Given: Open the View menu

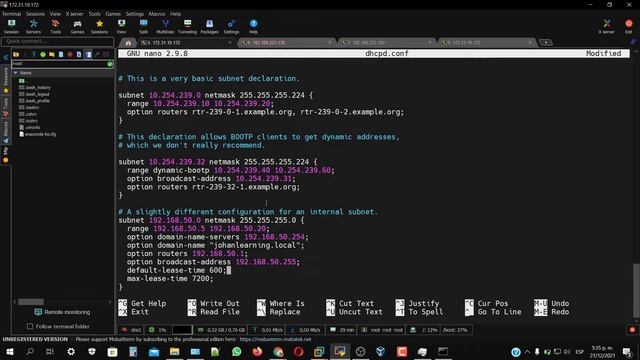Looking at the screenshot, I should point(55,14).
